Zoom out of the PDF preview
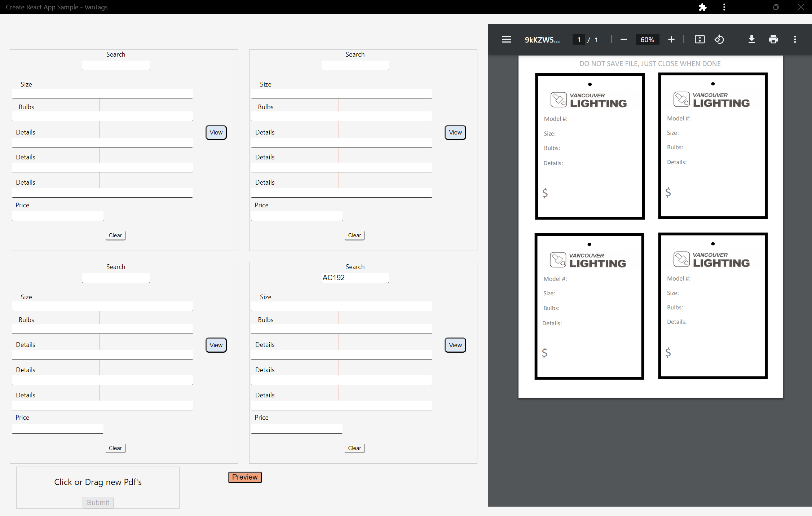This screenshot has height=516, width=812. point(624,39)
